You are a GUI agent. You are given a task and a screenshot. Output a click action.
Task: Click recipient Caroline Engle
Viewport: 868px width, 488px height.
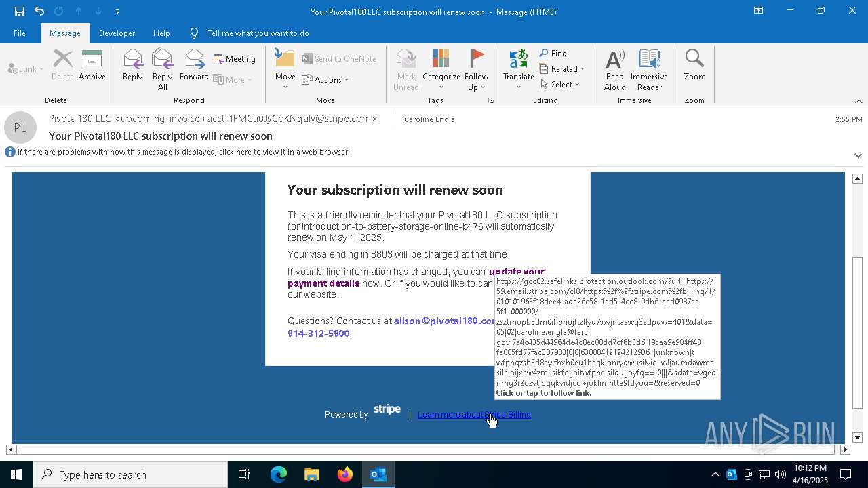coord(429,119)
